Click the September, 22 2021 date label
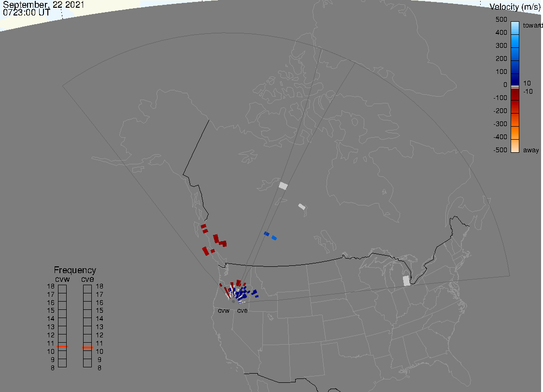 click(x=43, y=4)
